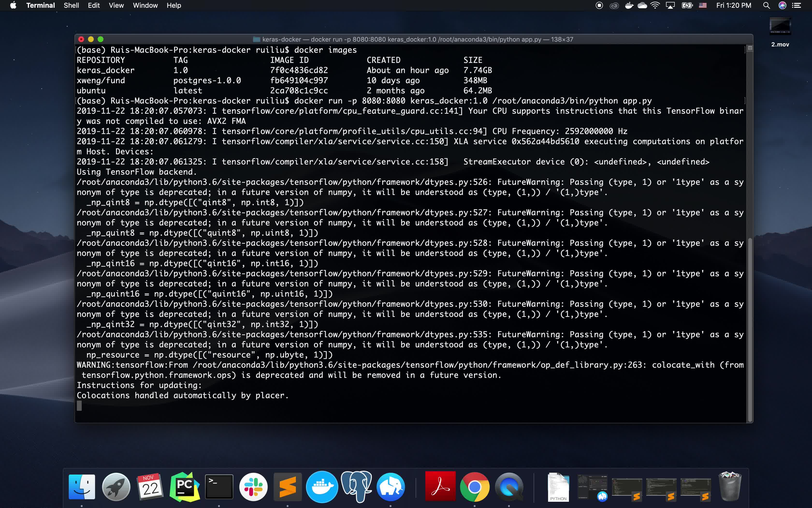Viewport: 812px width, 508px height.
Task: Click the split pane button in Terminal
Action: pyautogui.click(x=750, y=48)
